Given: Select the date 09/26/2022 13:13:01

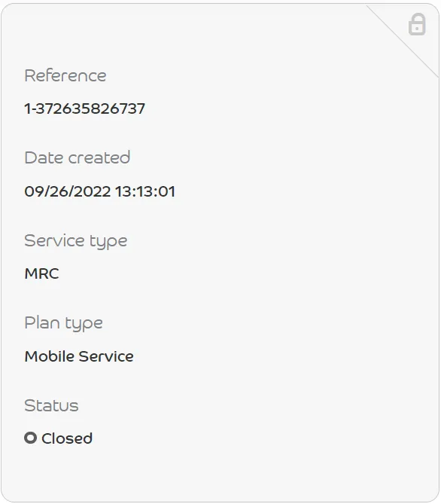Looking at the screenshot, I should [100, 191].
